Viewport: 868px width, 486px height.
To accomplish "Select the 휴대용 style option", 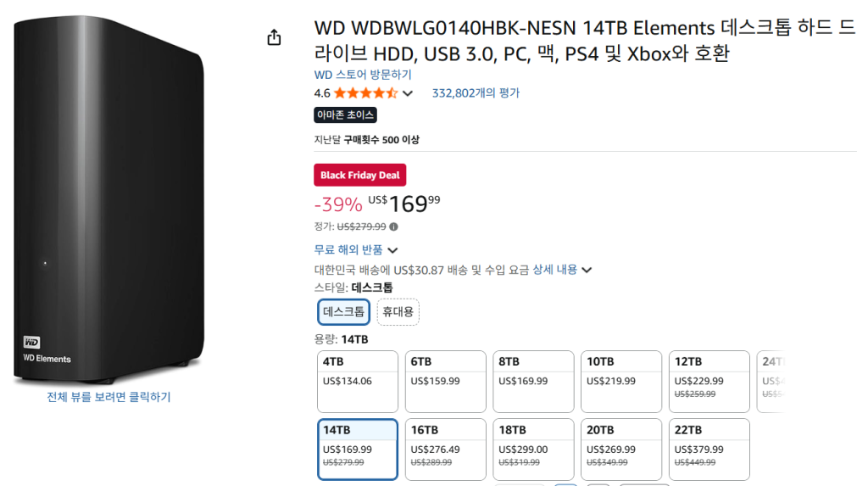I will pyautogui.click(x=398, y=312).
